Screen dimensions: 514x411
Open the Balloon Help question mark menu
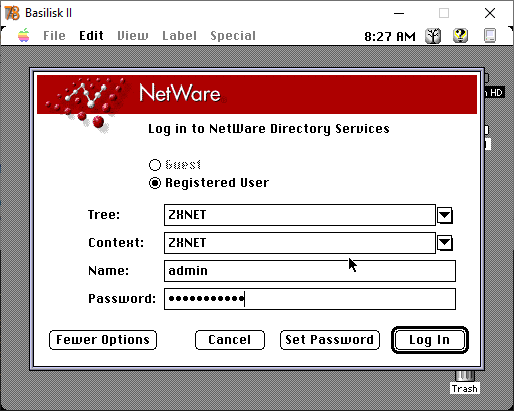pos(460,35)
